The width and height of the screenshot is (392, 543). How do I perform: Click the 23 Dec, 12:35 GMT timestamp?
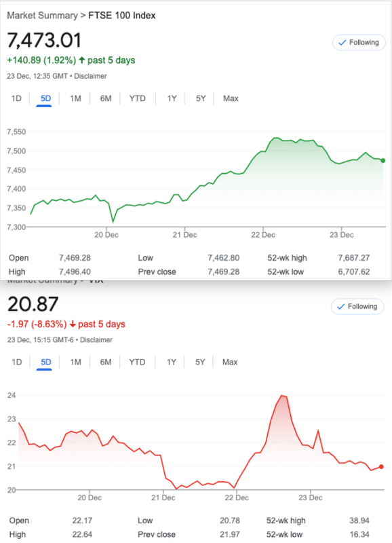37,76
